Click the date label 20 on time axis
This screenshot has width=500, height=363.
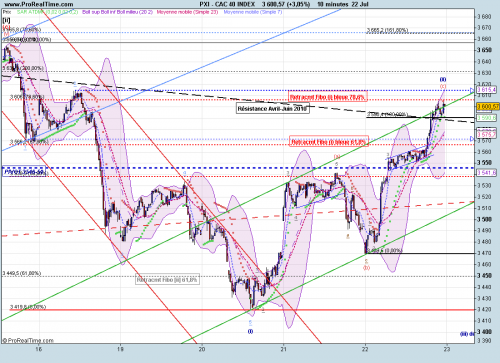pyautogui.click(x=202, y=349)
